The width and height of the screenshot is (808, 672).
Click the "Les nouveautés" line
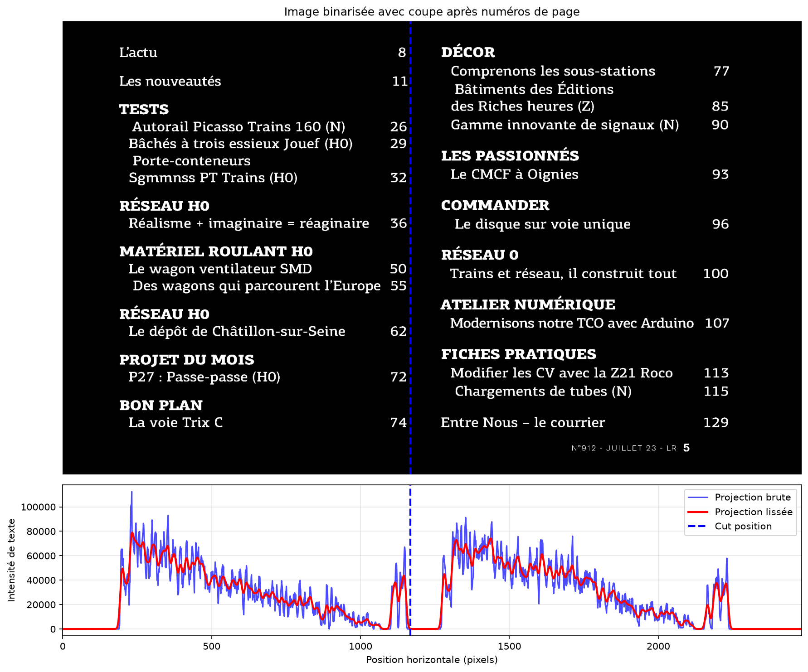click(x=170, y=81)
